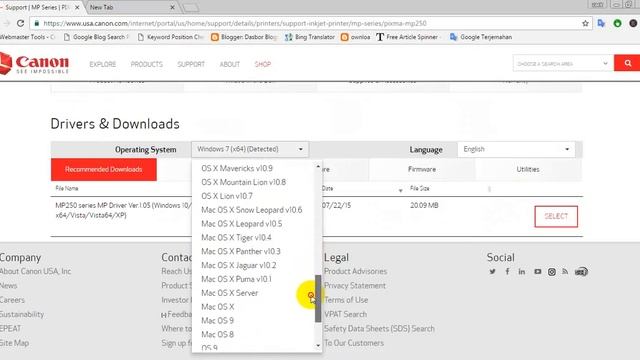
Task: Open the Terms of Use link
Action: tap(346, 300)
